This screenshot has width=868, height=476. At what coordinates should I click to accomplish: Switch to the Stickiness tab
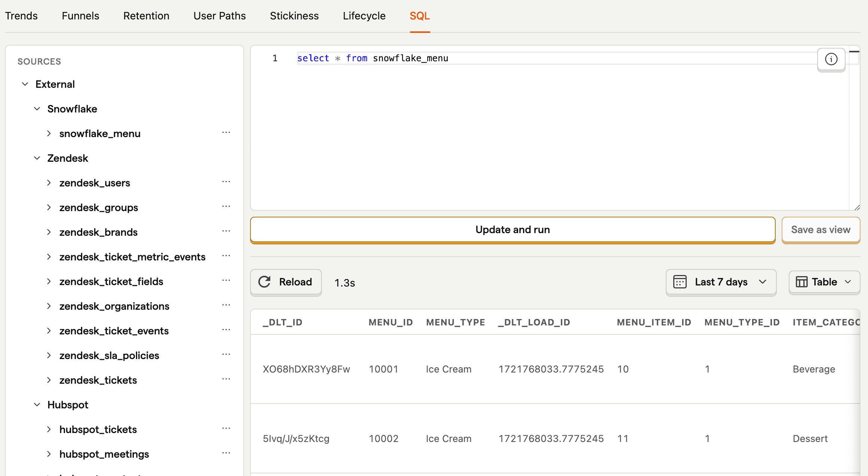point(294,16)
